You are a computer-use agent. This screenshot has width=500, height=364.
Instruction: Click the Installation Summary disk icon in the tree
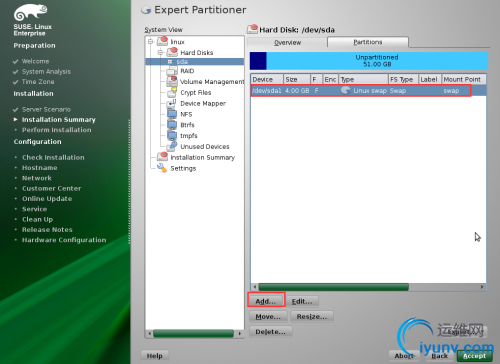162,157
